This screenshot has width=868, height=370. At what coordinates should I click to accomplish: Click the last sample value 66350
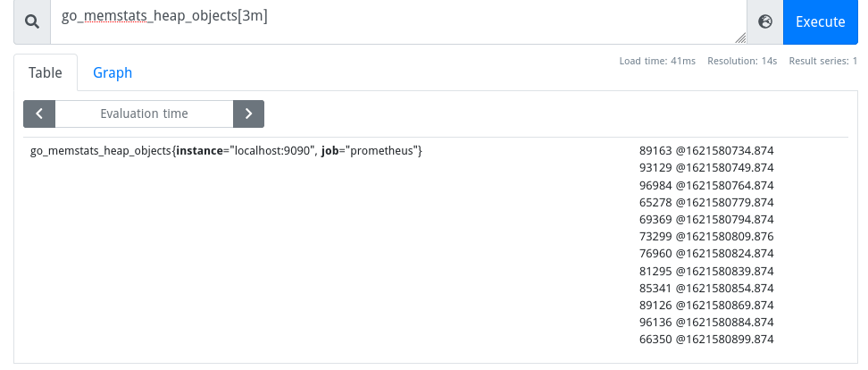tap(655, 339)
